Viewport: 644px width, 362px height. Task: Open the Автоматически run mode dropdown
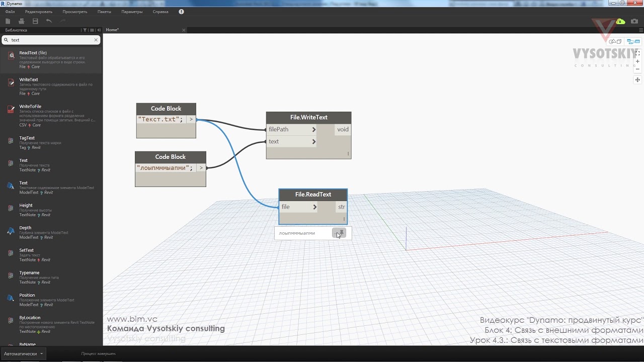click(23, 353)
